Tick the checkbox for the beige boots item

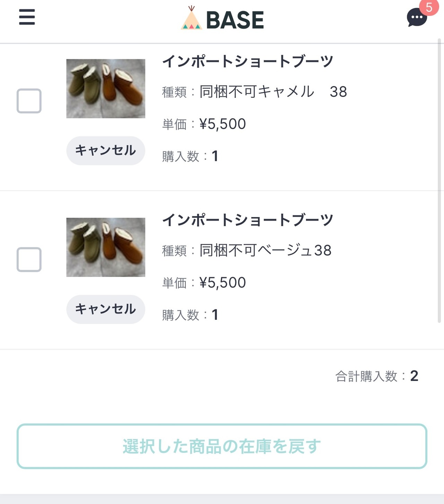(x=29, y=259)
